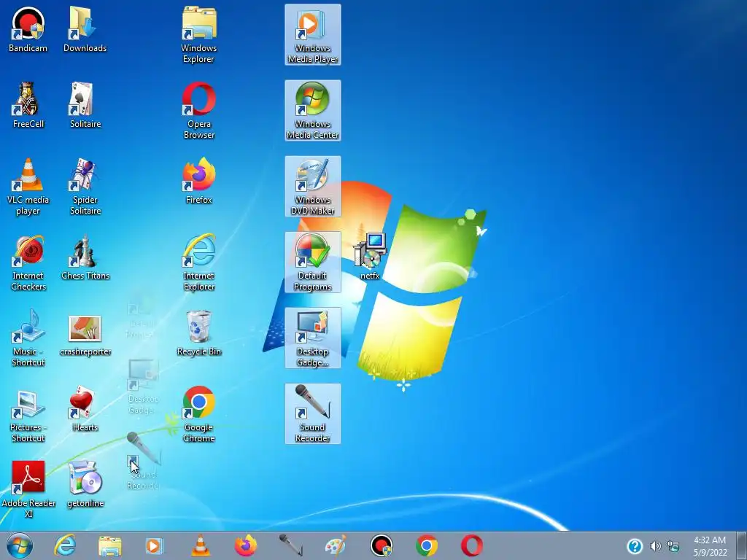Launch Firefox from the taskbar
The image size is (747, 560).
click(246, 545)
